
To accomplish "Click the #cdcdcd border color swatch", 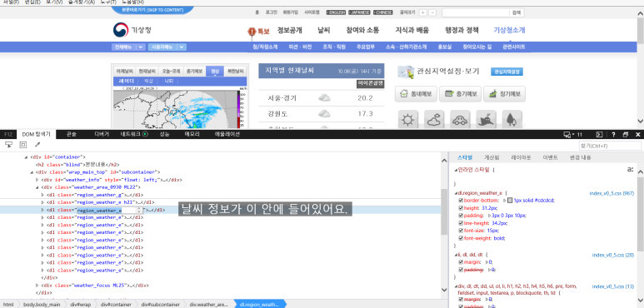I will point(510,200).
